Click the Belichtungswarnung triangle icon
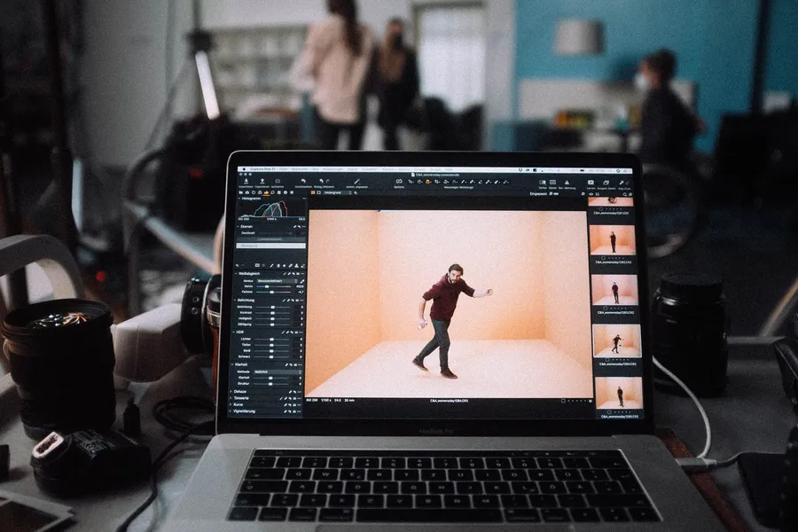 (567, 183)
